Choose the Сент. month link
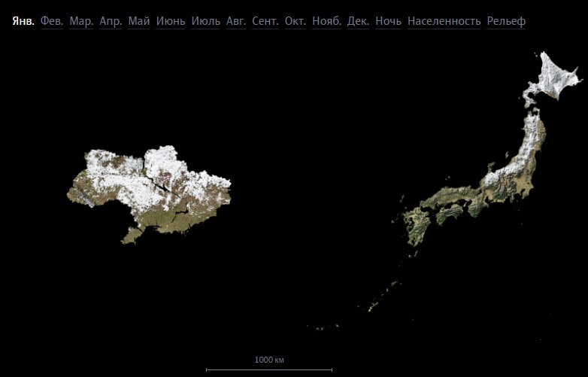588x377 pixels. coord(265,21)
